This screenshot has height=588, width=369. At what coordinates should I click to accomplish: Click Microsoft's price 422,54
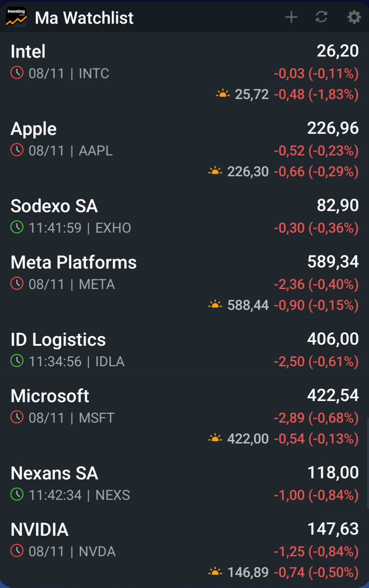pos(333,396)
